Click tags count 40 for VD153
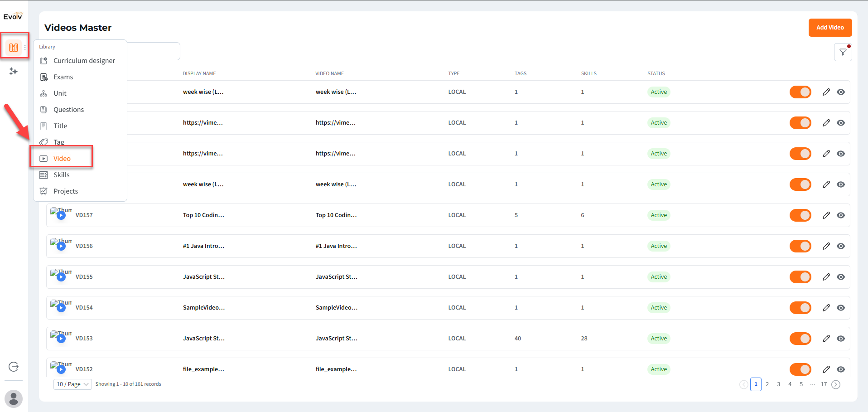Screen dimensions: 868x412 (x=518, y=339)
